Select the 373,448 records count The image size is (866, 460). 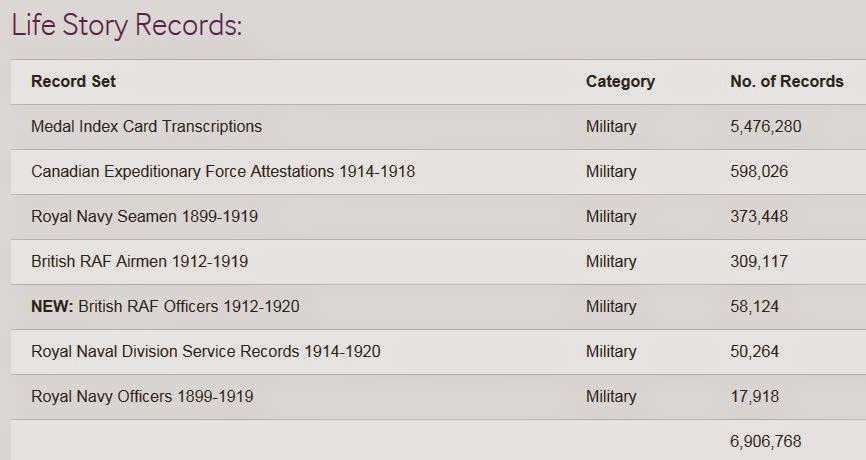click(x=759, y=217)
